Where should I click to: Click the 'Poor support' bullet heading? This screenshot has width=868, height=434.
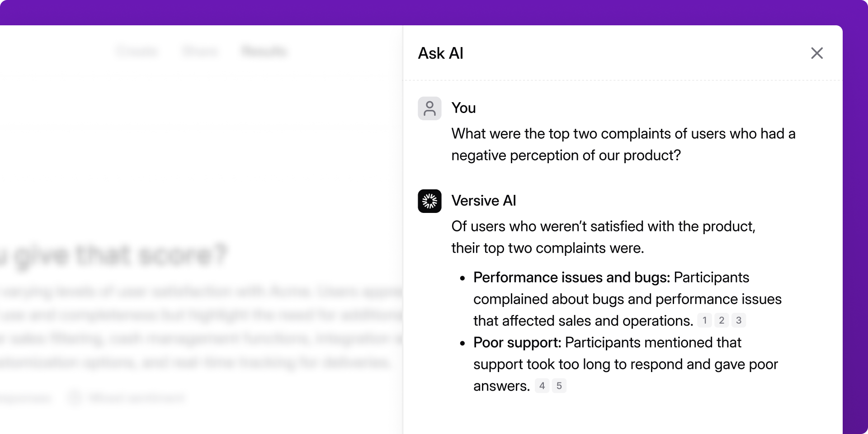click(517, 343)
